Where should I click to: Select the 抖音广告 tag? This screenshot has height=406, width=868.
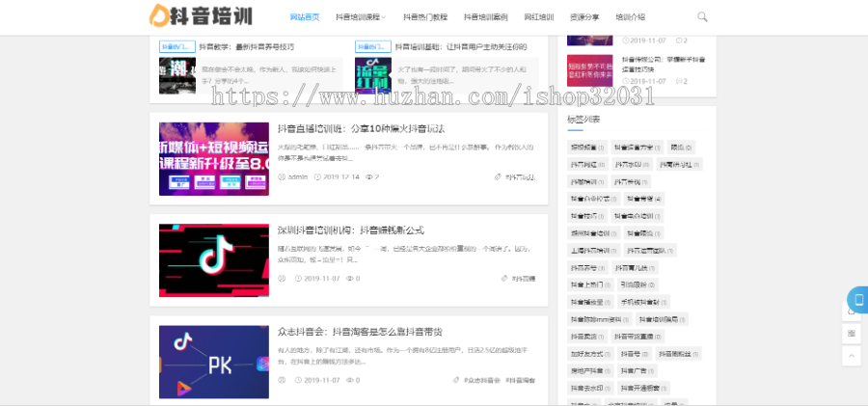pos(637,370)
